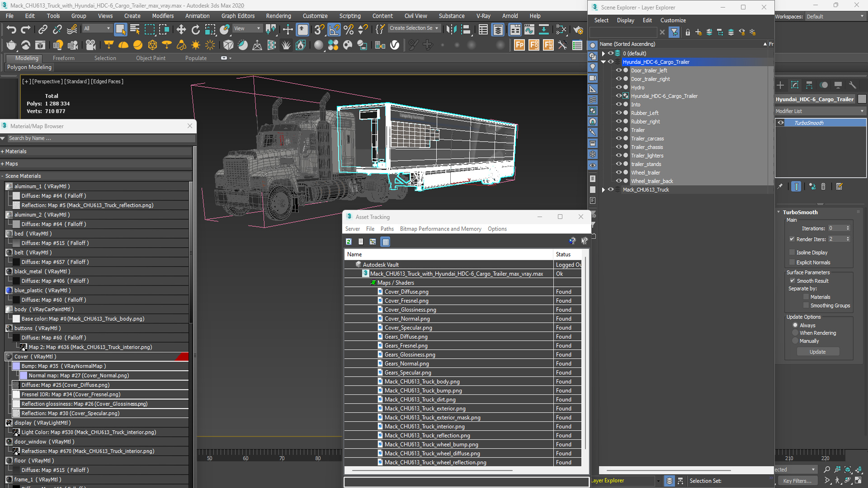Click the V-Ray logo icon
This screenshot has height=488, width=868.
click(395, 45)
